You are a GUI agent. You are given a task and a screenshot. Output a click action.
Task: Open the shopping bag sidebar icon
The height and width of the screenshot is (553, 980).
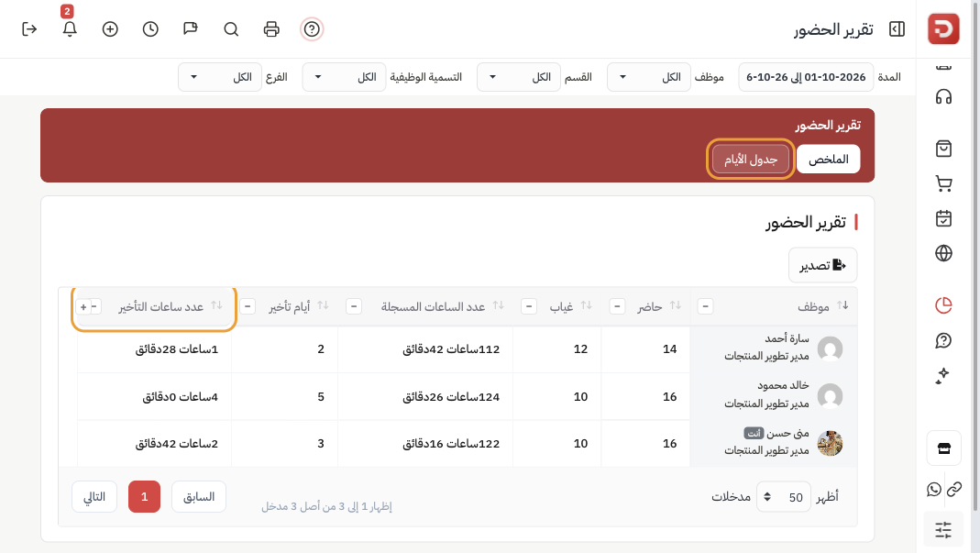[943, 149]
